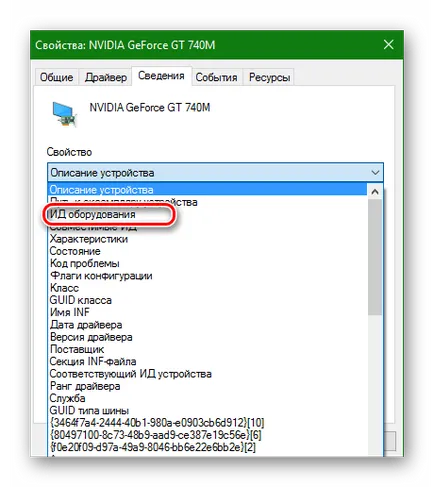Select Ранг драйвера property
This screenshot has height=487, width=434.
click(x=208, y=386)
